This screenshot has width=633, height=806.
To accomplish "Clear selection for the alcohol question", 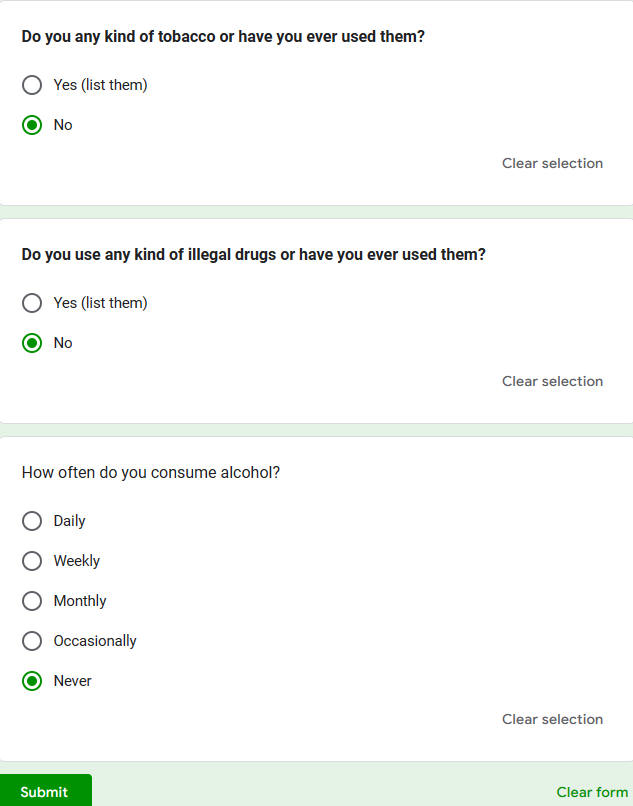I will (x=552, y=719).
